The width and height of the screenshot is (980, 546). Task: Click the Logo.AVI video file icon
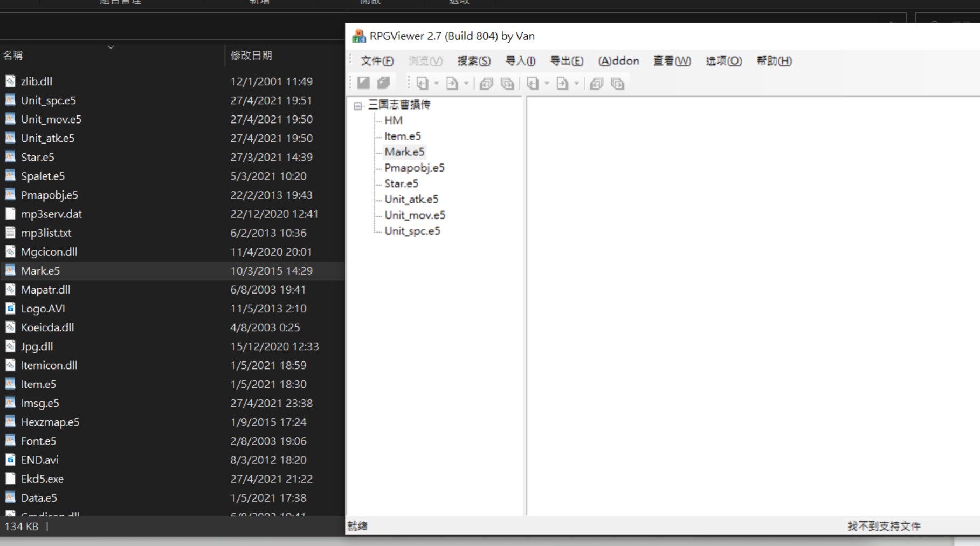10,309
